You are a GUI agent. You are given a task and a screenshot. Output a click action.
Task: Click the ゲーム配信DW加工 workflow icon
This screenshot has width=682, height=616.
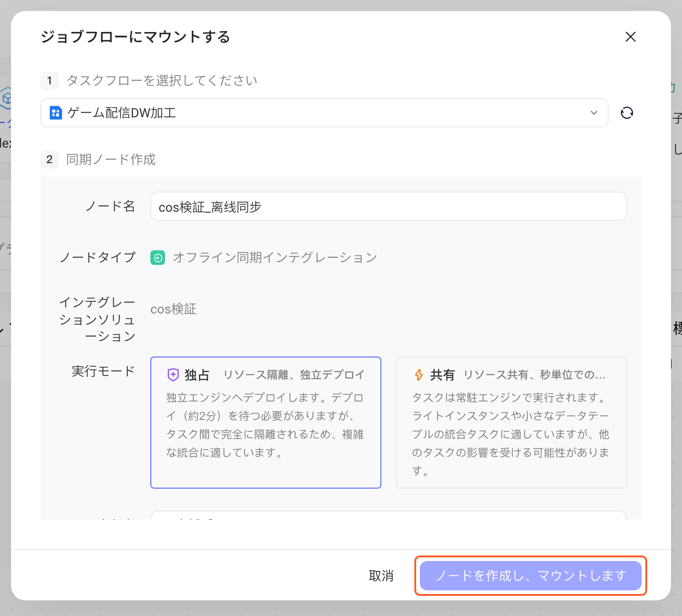pyautogui.click(x=56, y=113)
